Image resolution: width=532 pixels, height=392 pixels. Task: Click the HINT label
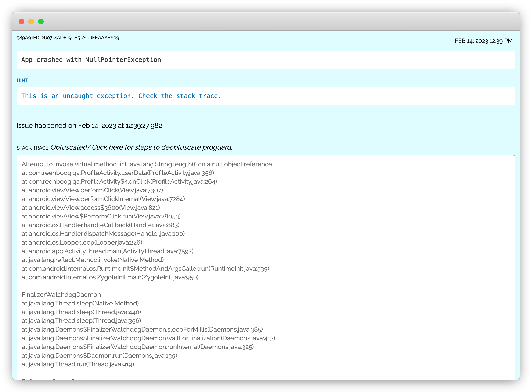(x=22, y=80)
